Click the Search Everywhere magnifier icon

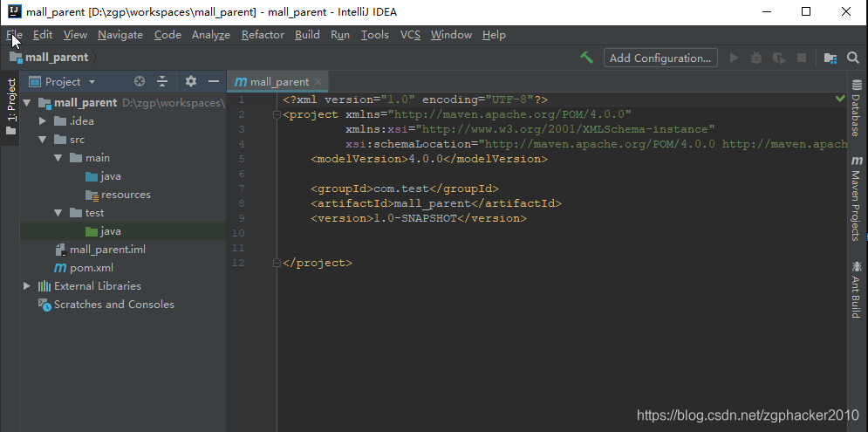[x=853, y=58]
